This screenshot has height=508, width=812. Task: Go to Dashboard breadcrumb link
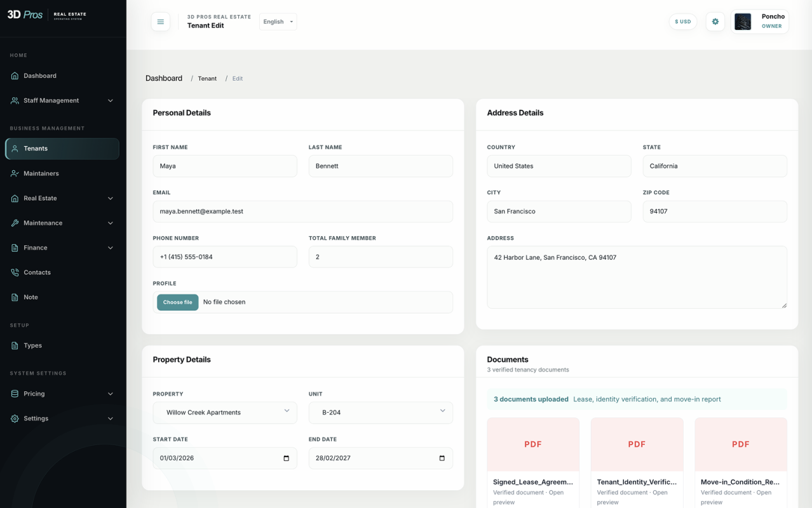point(164,78)
